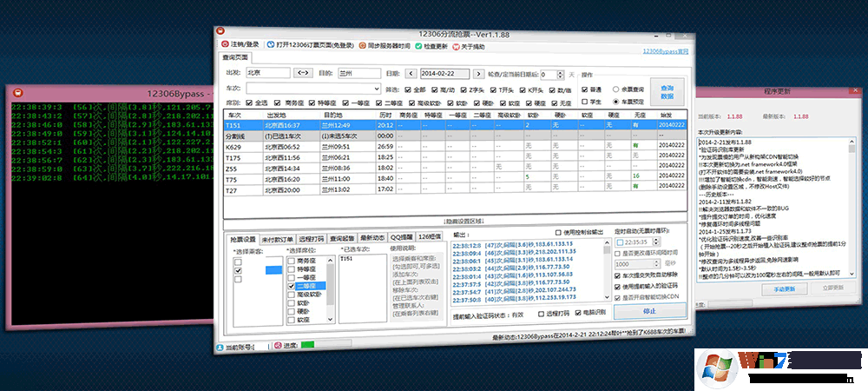Go to next date with > arrow

pos(477,74)
